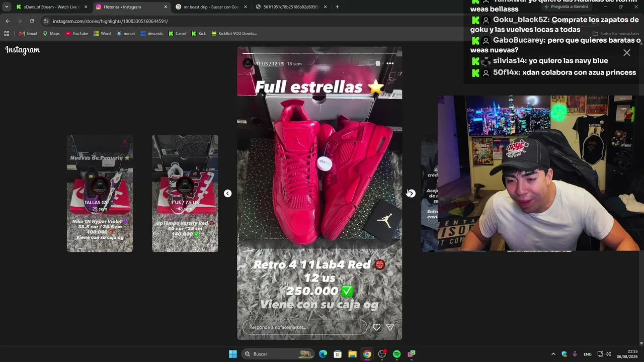Image resolution: width=644 pixels, height=362 pixels.
Task: Open Microsoft Store from the taskbar
Action: (x=338, y=354)
